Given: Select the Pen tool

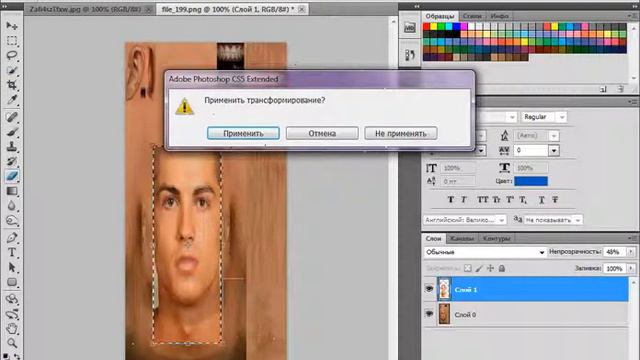Looking at the screenshot, I should click(11, 238).
